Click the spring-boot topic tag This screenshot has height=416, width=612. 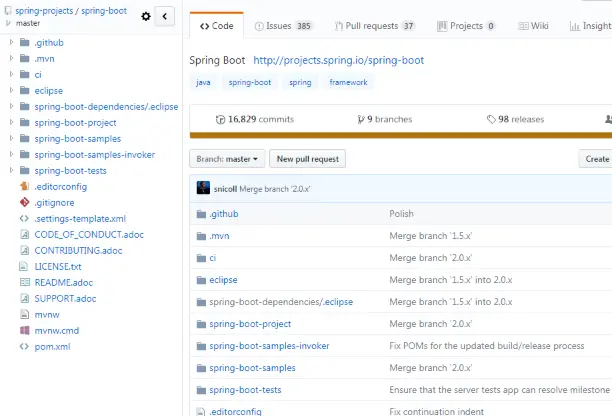250,82
